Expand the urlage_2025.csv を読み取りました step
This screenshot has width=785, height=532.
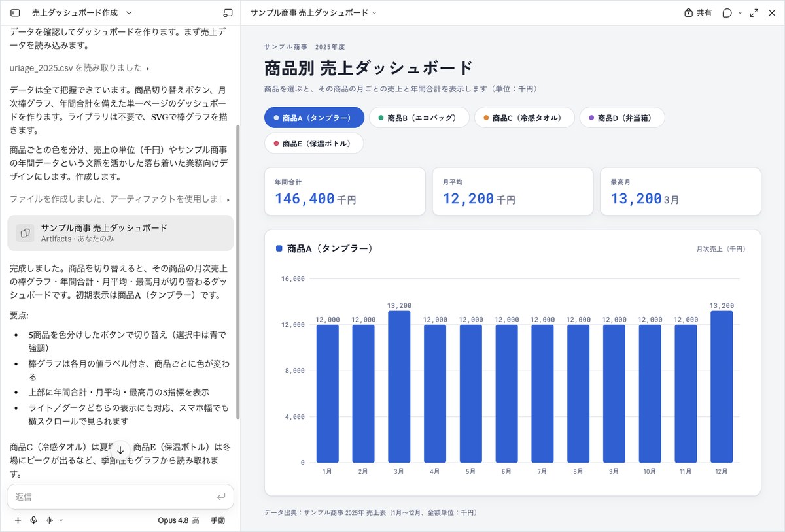point(80,68)
